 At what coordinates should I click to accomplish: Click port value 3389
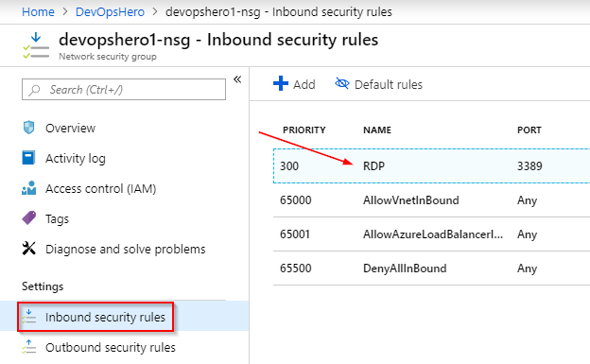[529, 166]
